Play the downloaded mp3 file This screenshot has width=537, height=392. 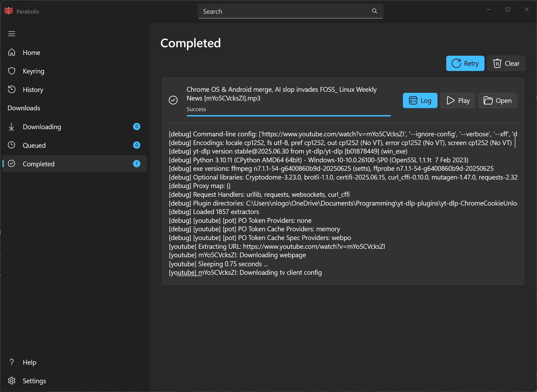[x=458, y=101]
